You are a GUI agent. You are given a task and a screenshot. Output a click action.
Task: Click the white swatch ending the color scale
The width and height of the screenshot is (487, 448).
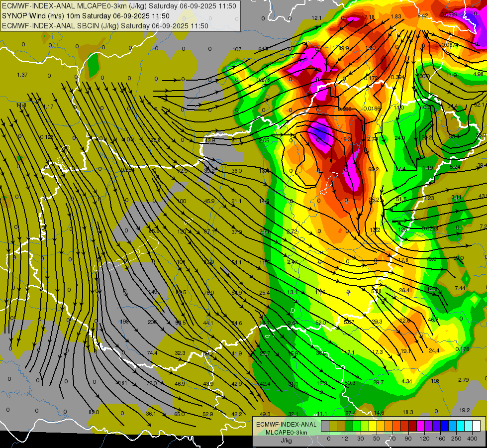[x=477, y=426]
